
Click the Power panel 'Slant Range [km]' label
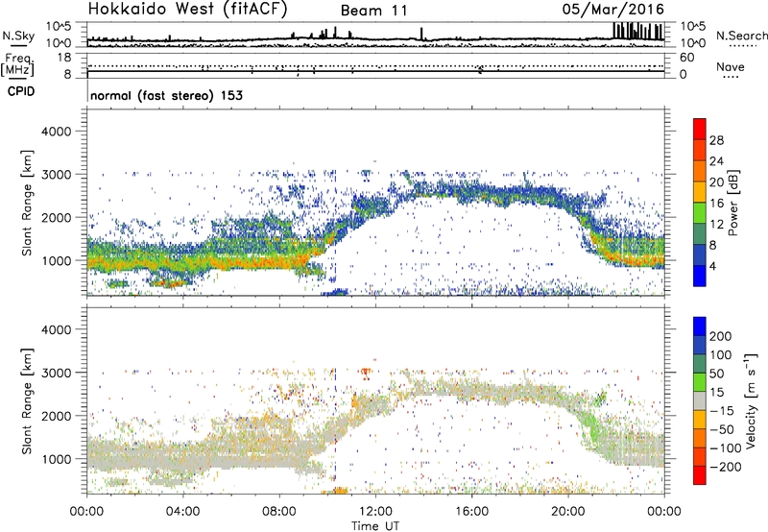pyautogui.click(x=27, y=203)
